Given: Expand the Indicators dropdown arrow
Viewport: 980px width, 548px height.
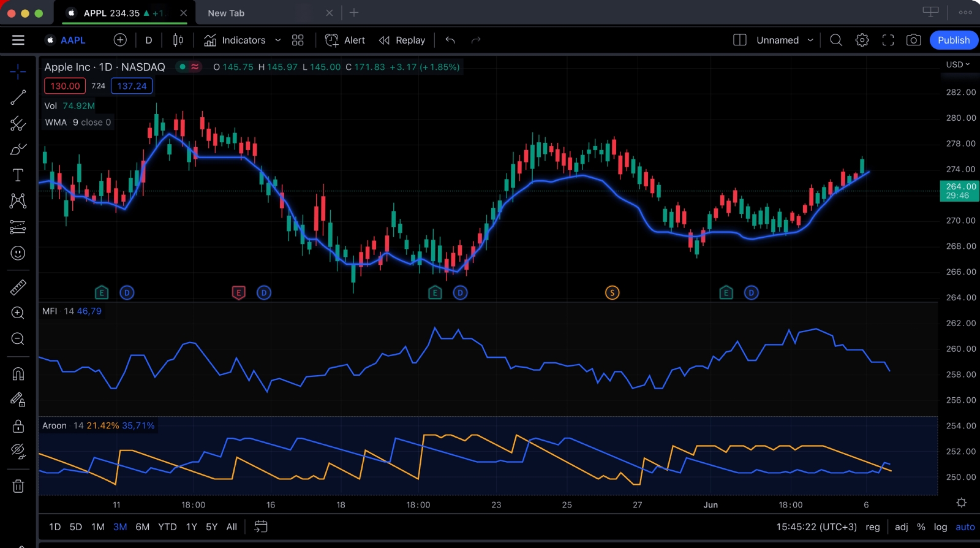Looking at the screenshot, I should pos(277,40).
